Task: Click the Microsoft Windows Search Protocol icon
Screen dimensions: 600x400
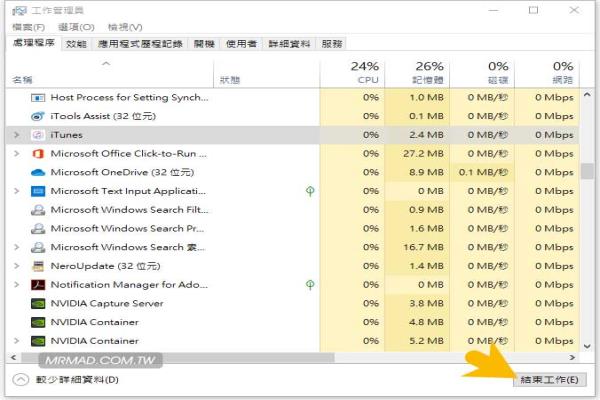Action: (38, 229)
